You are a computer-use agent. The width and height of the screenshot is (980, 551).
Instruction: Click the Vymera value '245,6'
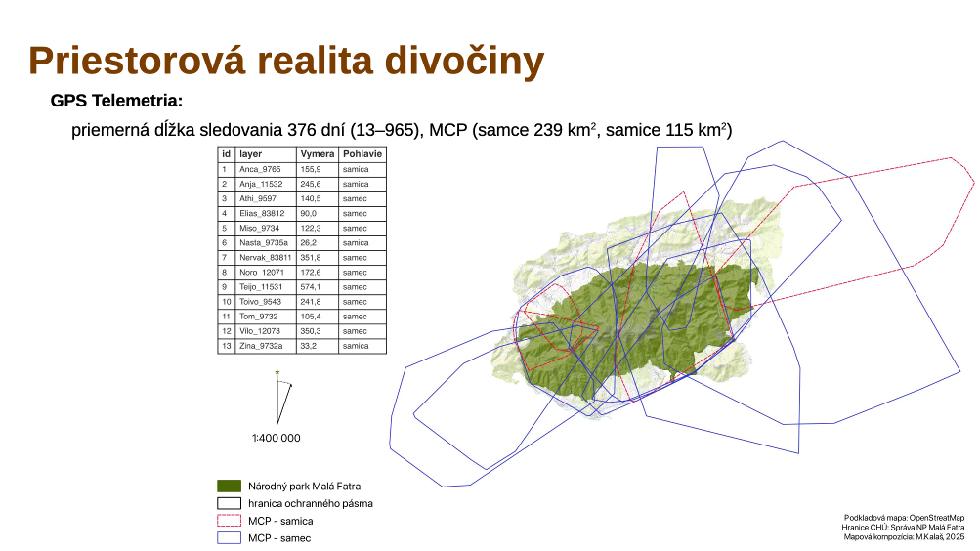coord(311,185)
